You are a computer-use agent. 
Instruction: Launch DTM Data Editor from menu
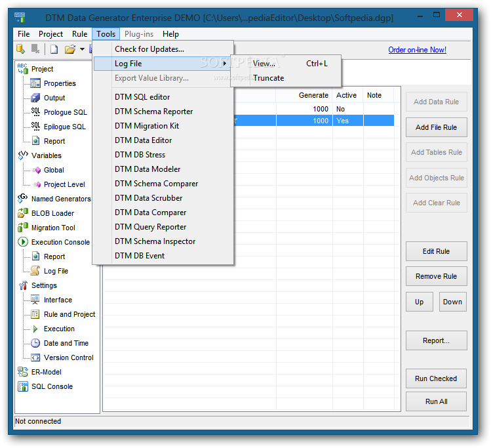click(x=163, y=140)
